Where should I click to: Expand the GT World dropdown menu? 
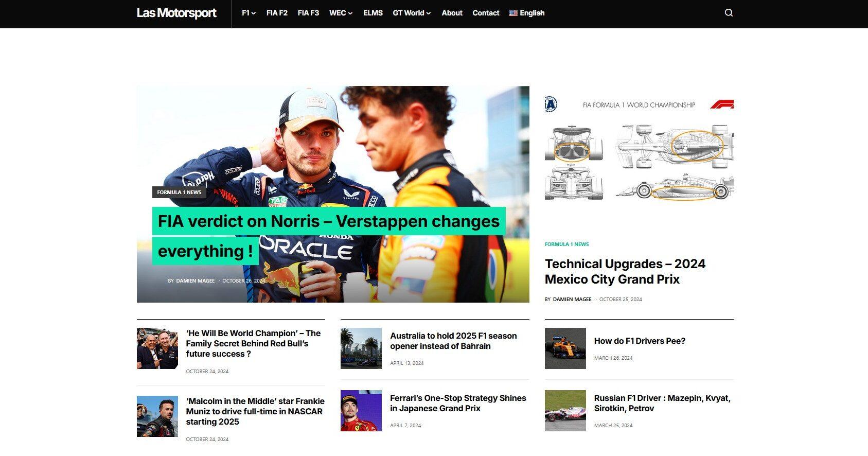tap(412, 13)
